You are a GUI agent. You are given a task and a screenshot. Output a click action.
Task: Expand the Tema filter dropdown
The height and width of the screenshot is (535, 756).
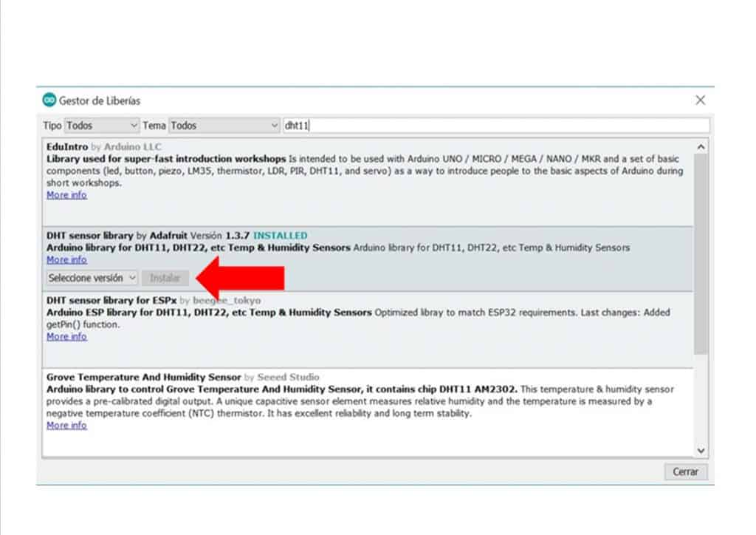pos(224,126)
